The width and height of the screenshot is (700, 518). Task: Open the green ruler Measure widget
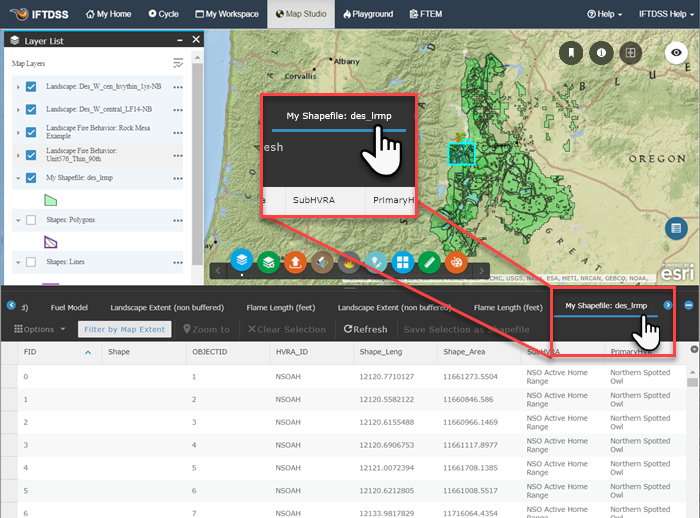pos(429,262)
